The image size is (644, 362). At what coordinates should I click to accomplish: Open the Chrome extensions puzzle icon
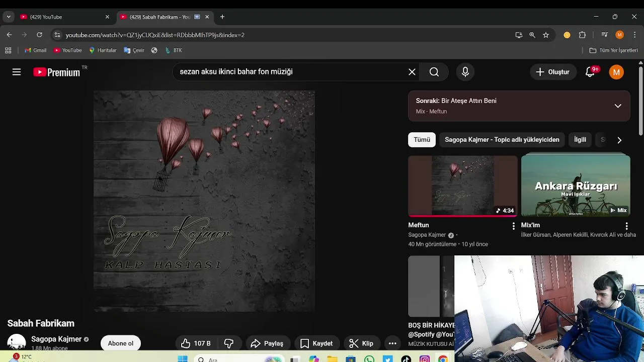[x=583, y=35]
